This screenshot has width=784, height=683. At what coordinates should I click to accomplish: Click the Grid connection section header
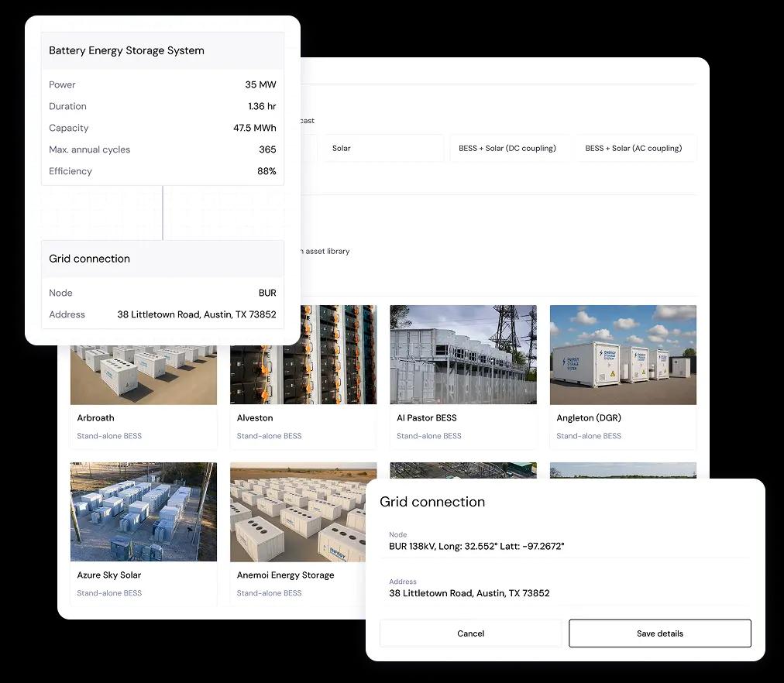coord(89,259)
